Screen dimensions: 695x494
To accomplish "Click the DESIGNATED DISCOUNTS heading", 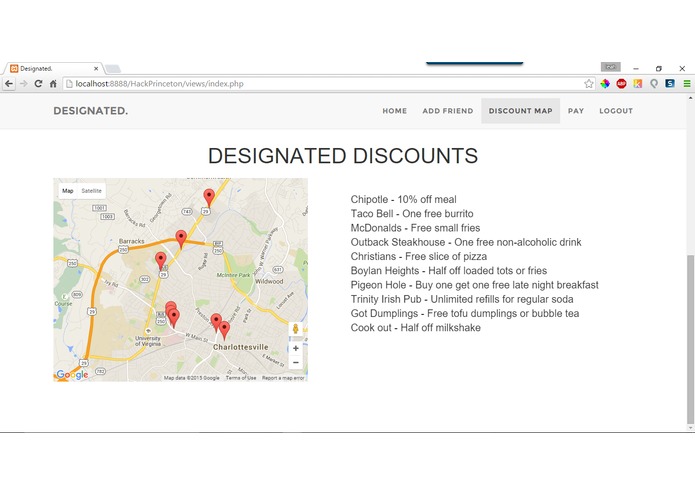I will (343, 156).
